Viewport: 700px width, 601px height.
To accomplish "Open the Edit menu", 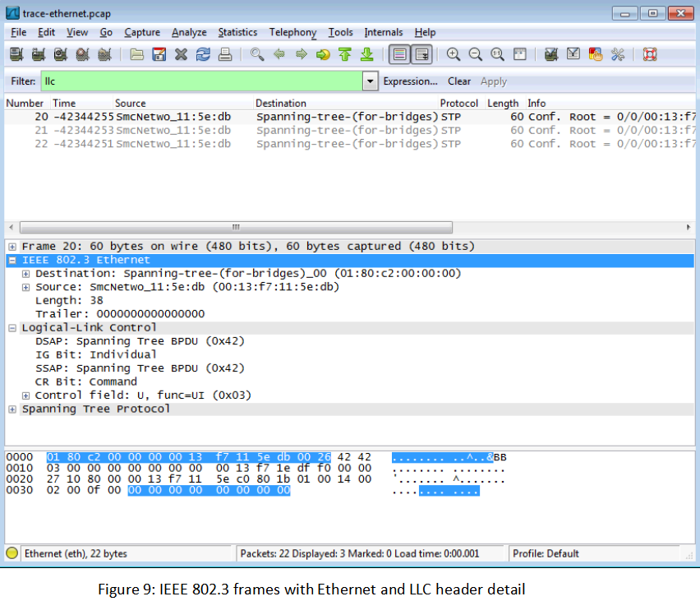I will [47, 32].
